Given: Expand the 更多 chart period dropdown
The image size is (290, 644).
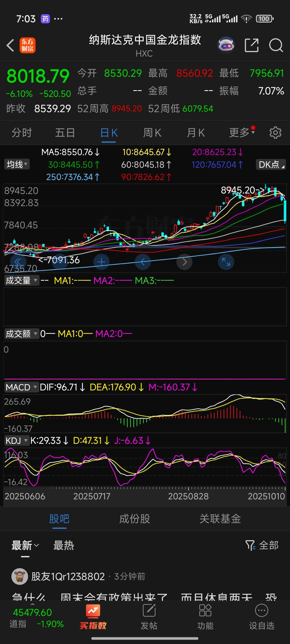Looking at the screenshot, I should click(242, 132).
